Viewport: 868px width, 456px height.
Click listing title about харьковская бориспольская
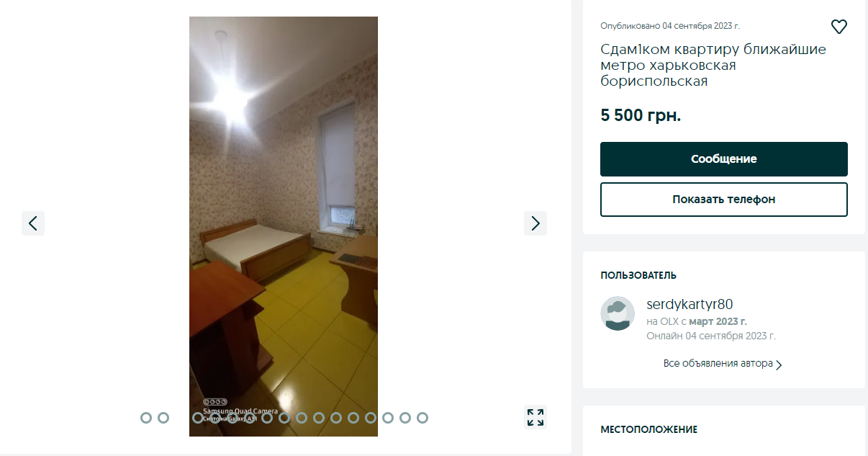tap(713, 66)
